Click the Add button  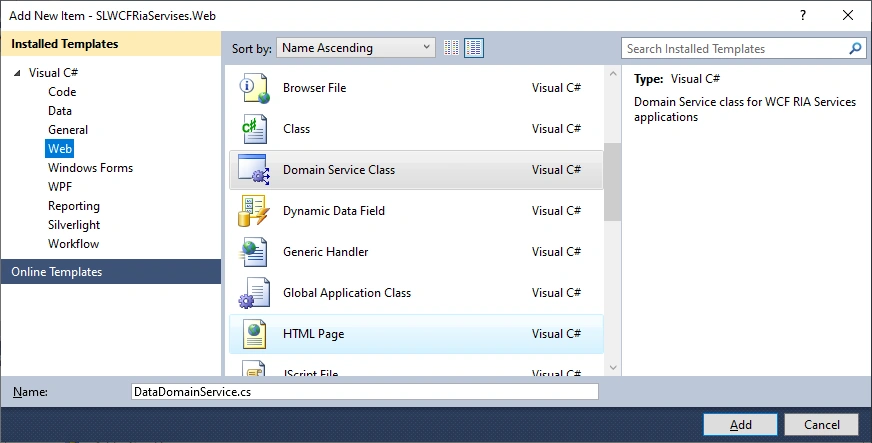pos(740,425)
